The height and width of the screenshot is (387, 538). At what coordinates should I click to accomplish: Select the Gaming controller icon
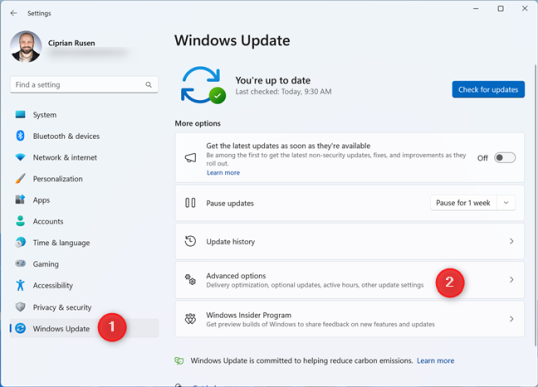[20, 263]
